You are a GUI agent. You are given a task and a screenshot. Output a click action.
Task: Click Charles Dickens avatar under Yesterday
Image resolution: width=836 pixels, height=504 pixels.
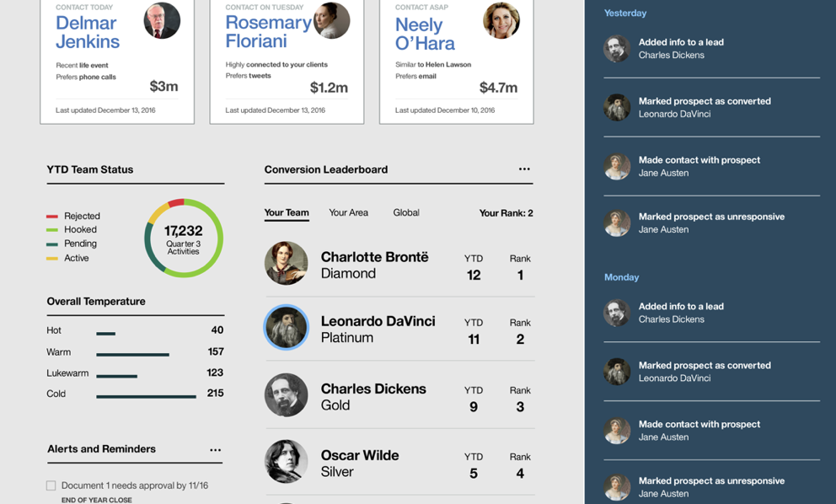[x=617, y=49]
